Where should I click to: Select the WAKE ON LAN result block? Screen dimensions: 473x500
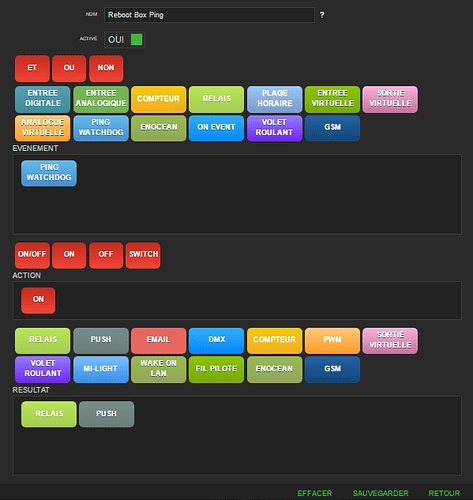coord(159,369)
